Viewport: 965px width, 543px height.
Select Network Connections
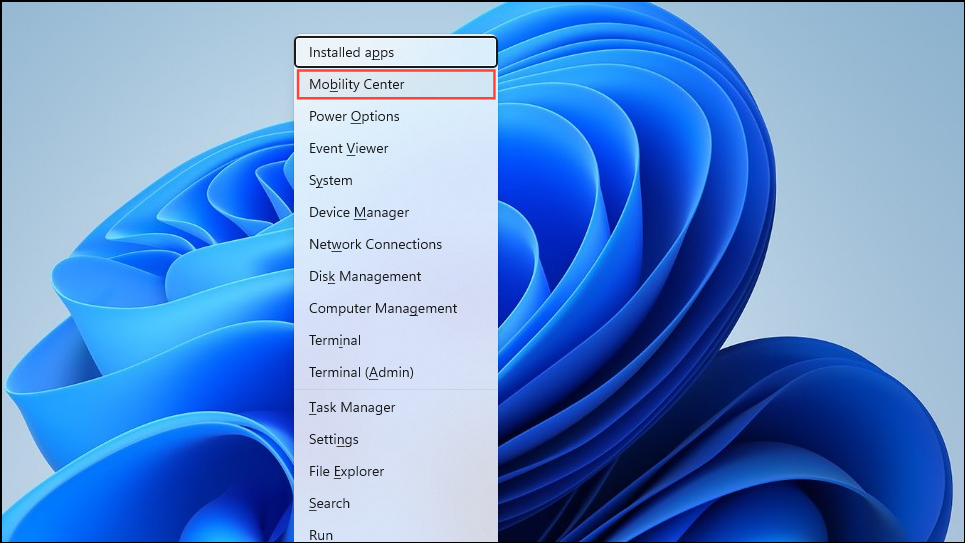point(396,244)
